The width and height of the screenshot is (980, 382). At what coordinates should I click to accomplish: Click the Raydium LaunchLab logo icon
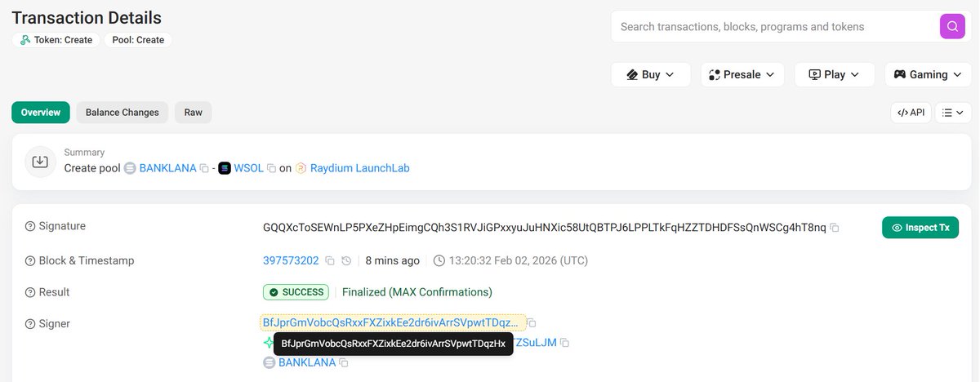[x=301, y=168]
